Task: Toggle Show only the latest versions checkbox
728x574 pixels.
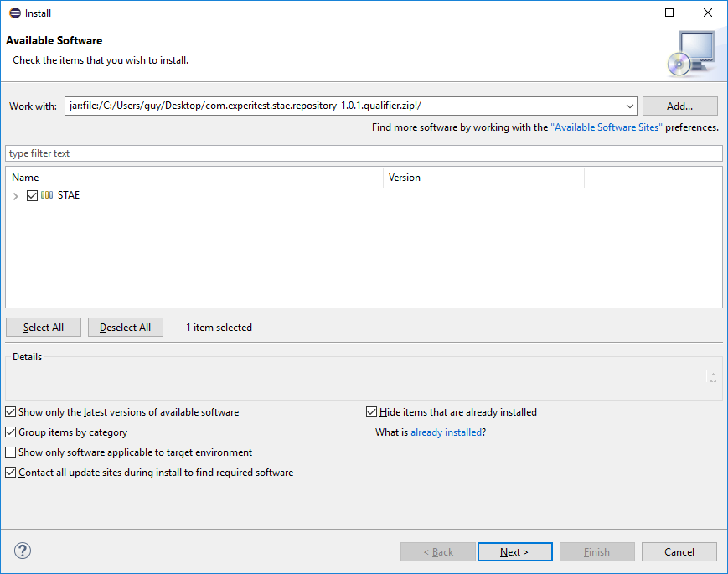Action: [11, 412]
